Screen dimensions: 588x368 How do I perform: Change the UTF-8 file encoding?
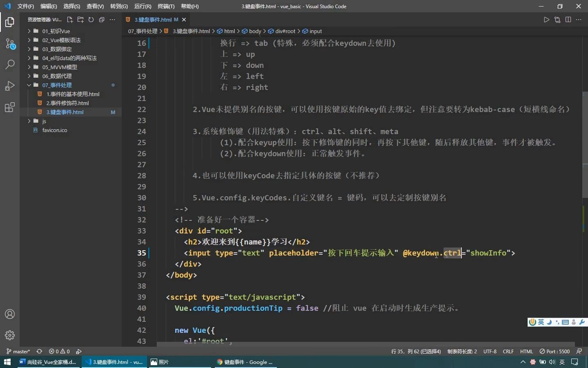490,351
